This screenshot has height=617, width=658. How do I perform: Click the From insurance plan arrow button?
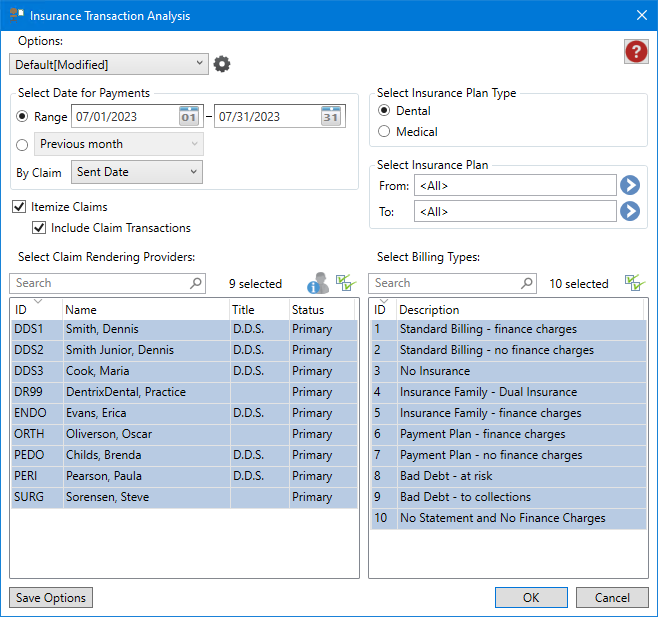click(x=630, y=185)
